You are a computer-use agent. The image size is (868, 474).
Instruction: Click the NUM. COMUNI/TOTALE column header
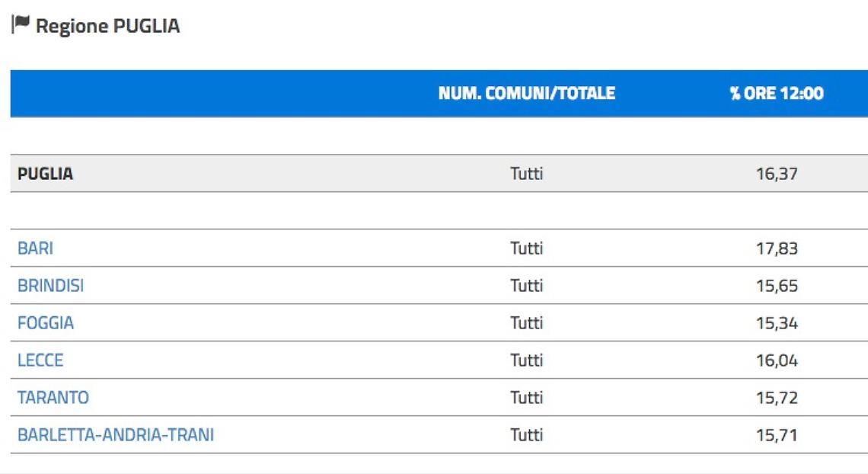pos(526,93)
